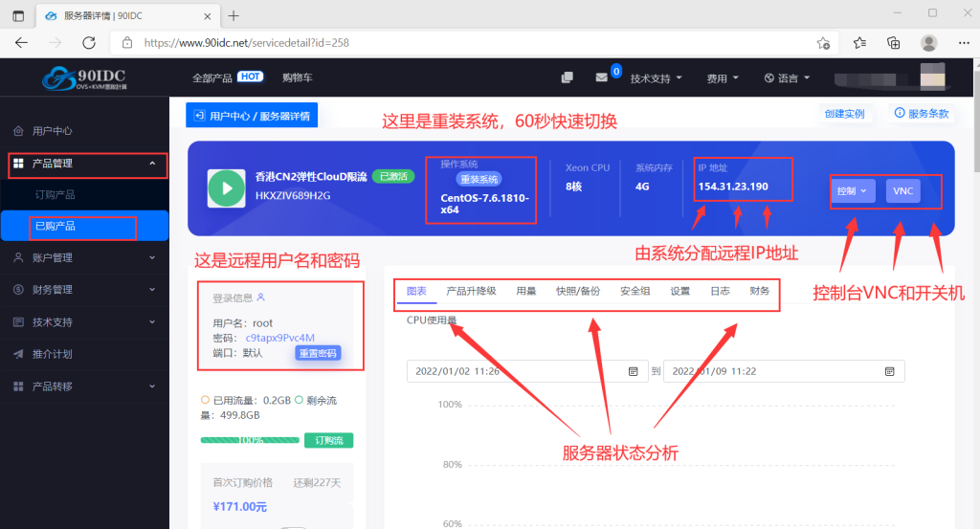Click the green play server status icon
This screenshot has height=529, width=980.
point(227,188)
